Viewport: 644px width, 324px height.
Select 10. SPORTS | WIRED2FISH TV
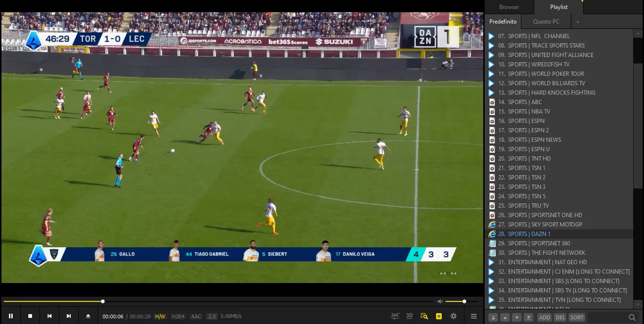pyautogui.click(x=559, y=65)
